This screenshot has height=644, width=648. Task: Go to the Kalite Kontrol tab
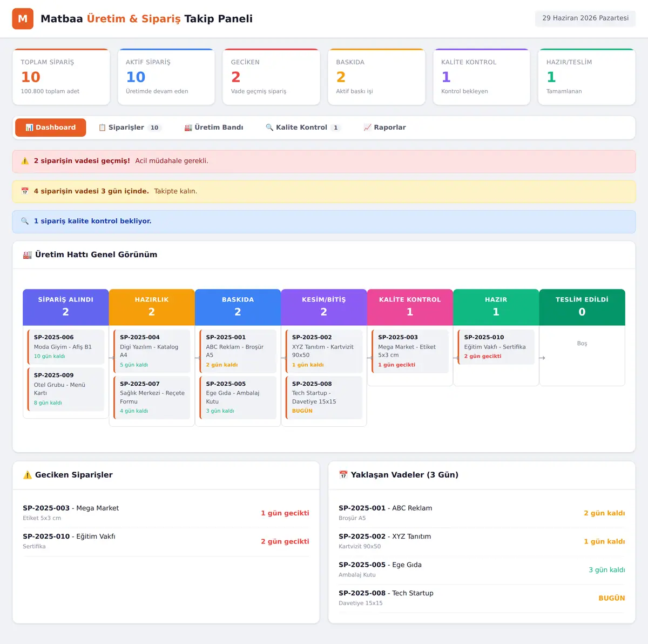point(303,128)
